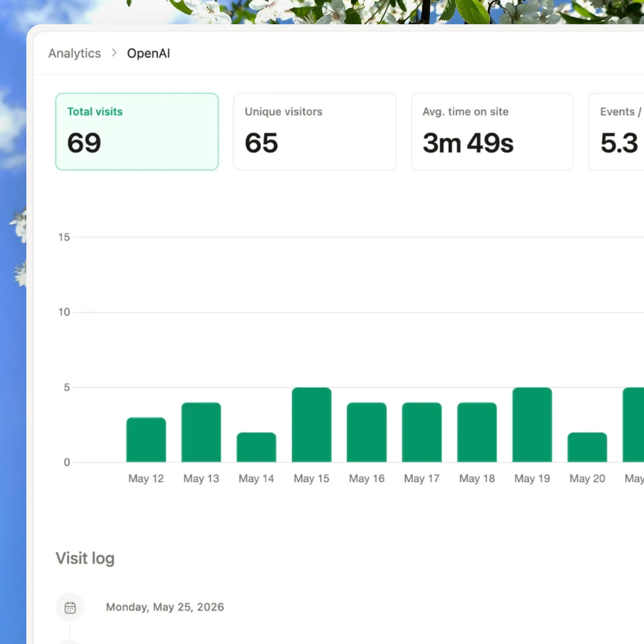Click the breadcrumb chevron separator

pyautogui.click(x=114, y=53)
